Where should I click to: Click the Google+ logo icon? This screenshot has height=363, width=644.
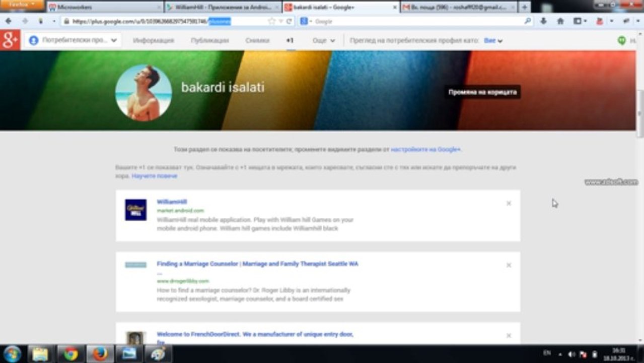coord(10,40)
